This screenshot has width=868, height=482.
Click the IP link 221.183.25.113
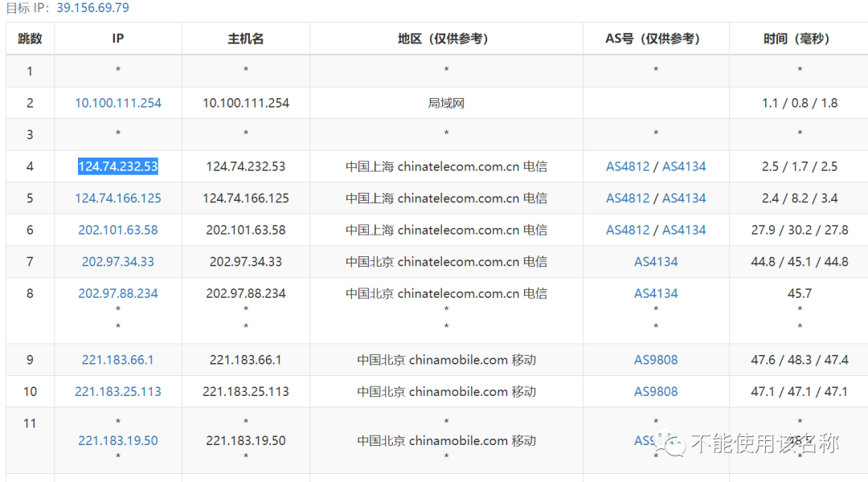[118, 391]
